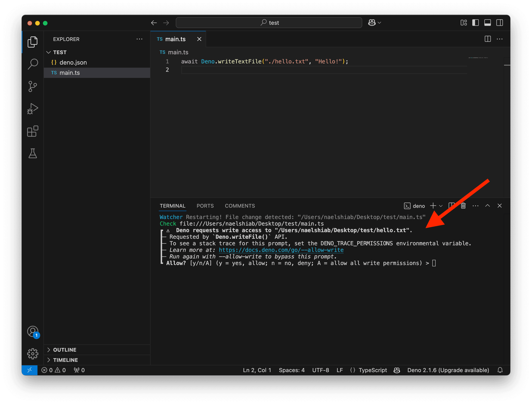Open deno.json in the explorer
This screenshot has height=404, width=532.
click(x=97, y=63)
